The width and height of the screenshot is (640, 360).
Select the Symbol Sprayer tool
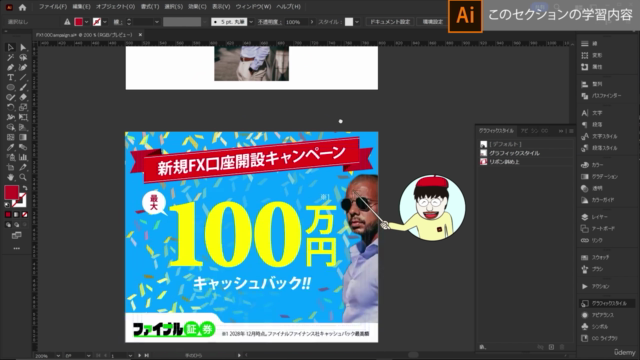(x=11, y=157)
